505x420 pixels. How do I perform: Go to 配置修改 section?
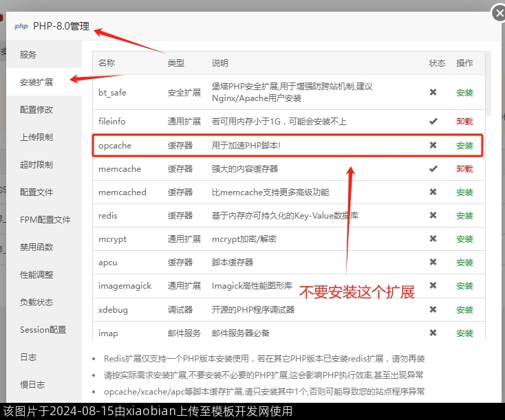pyautogui.click(x=36, y=109)
